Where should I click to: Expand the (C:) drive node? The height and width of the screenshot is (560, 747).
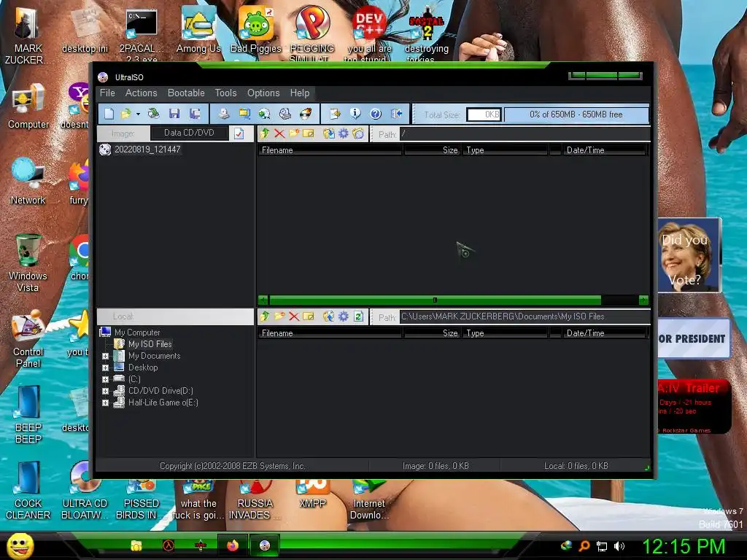coord(105,379)
